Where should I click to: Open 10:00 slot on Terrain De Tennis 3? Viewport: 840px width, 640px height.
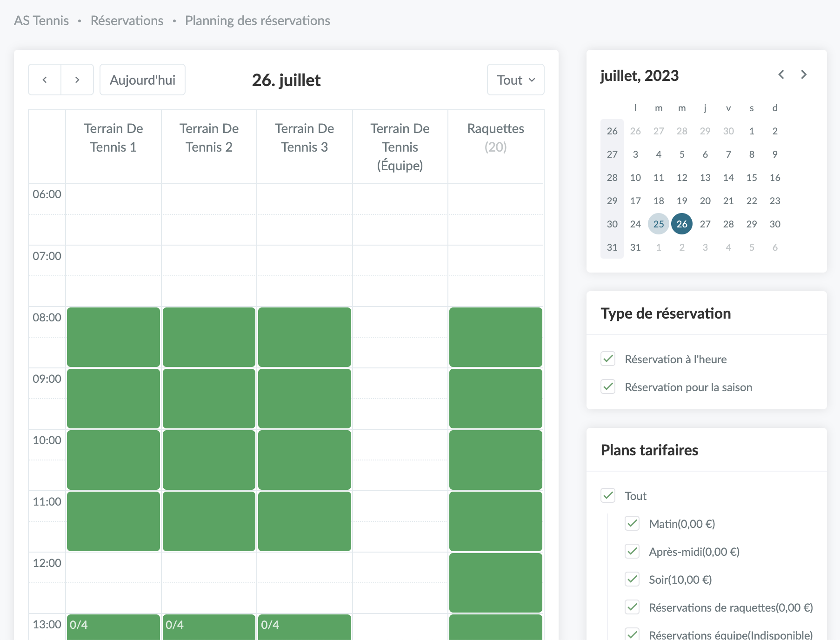point(305,460)
